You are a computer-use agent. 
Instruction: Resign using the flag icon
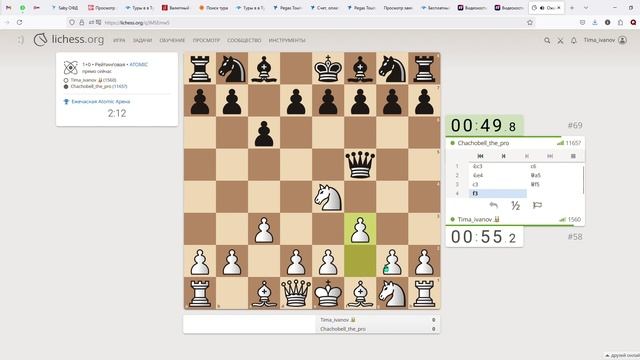[537, 205]
